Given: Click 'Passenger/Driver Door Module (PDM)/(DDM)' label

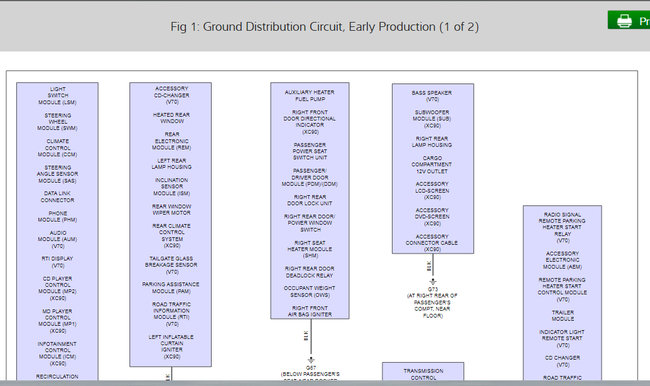Looking at the screenshot, I should tap(310, 177).
